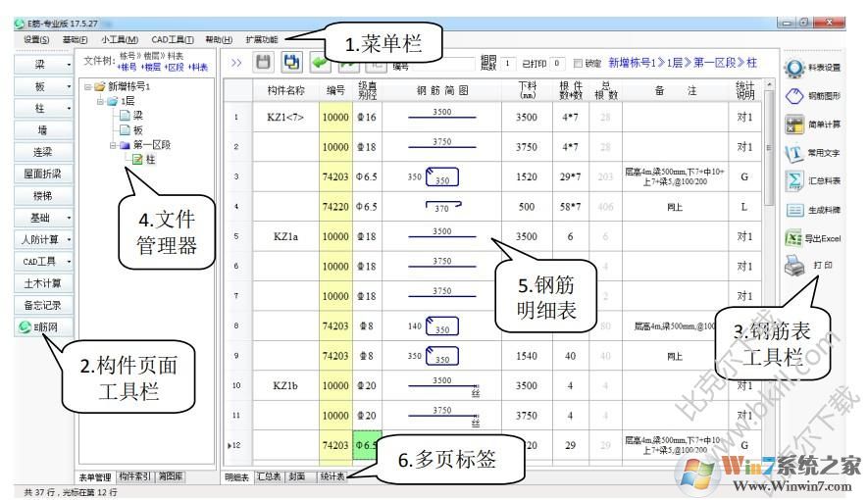Open the 帮助(H) menu
The height and width of the screenshot is (500, 868).
coord(219,40)
